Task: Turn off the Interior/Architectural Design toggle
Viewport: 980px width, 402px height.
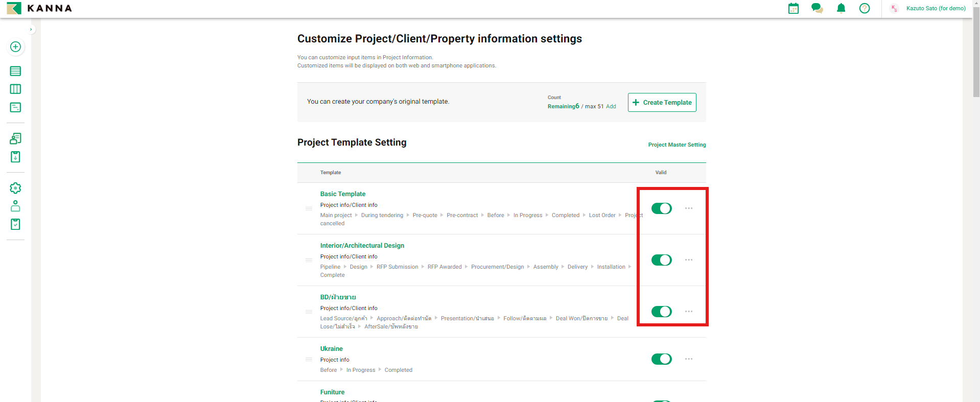Action: point(661,260)
